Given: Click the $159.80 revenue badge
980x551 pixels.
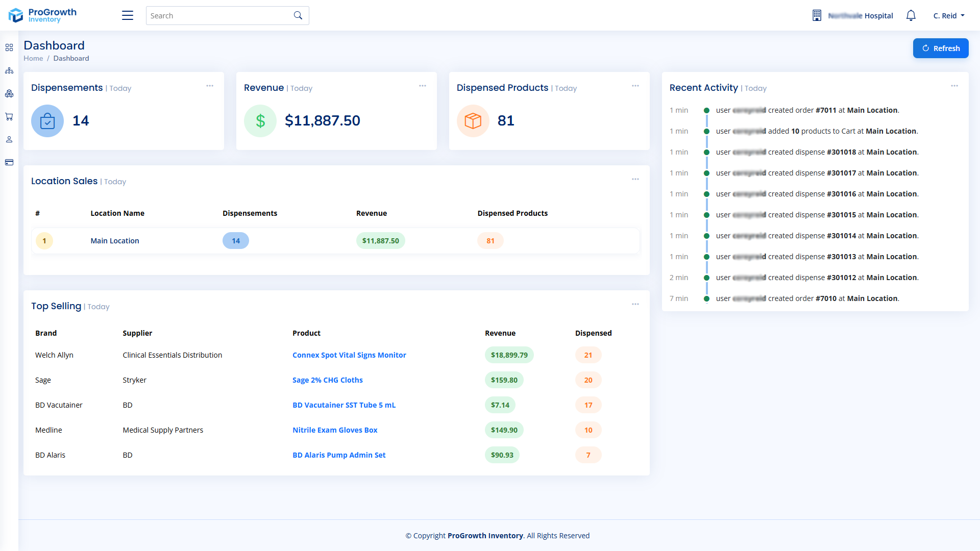Looking at the screenshot, I should 504,380.
